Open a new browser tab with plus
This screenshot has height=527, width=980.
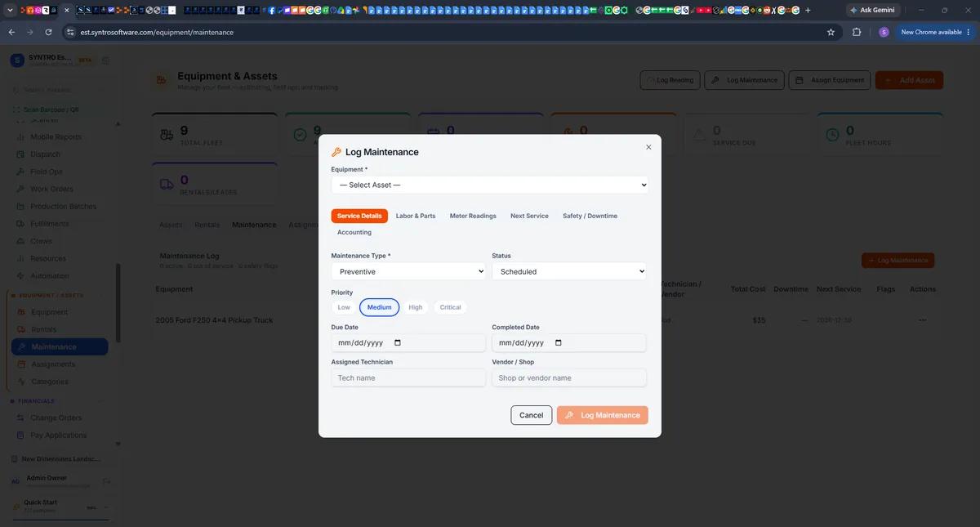pos(808,10)
